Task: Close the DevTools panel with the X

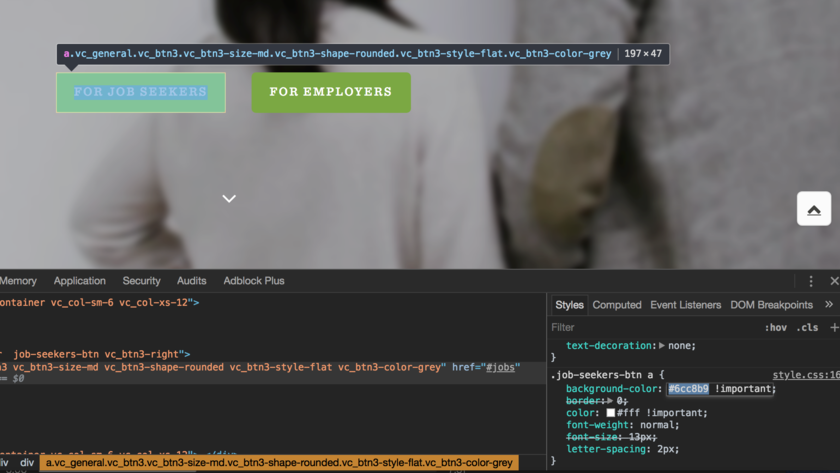Action: point(834,282)
